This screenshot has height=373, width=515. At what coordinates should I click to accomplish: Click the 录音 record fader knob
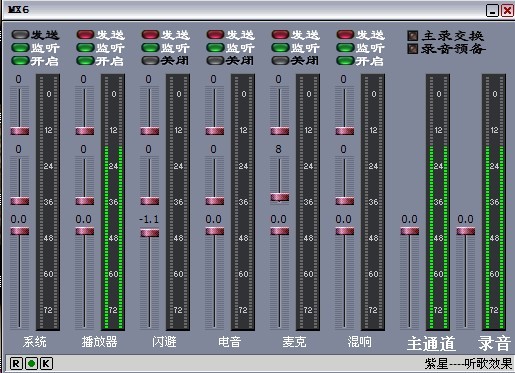(466, 231)
